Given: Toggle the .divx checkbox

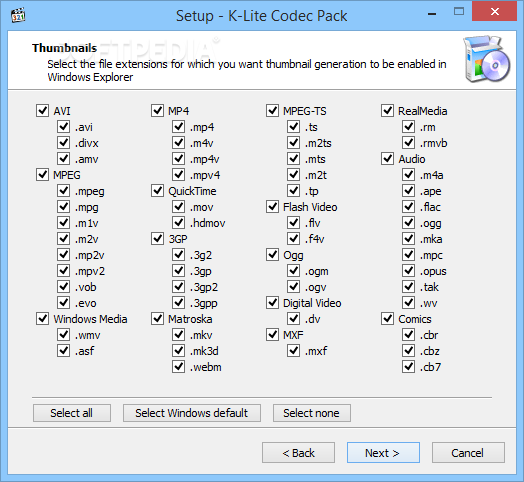Looking at the screenshot, I should pyautogui.click(x=63, y=142).
